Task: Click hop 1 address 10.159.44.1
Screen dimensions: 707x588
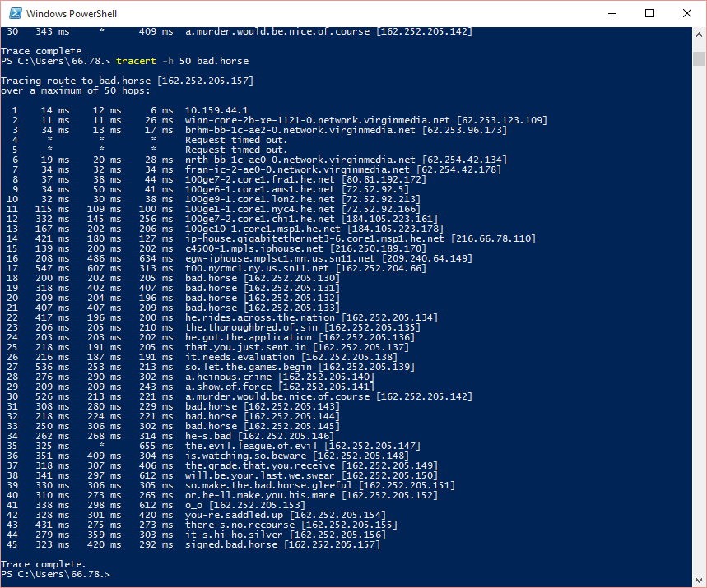Action: tap(216, 110)
